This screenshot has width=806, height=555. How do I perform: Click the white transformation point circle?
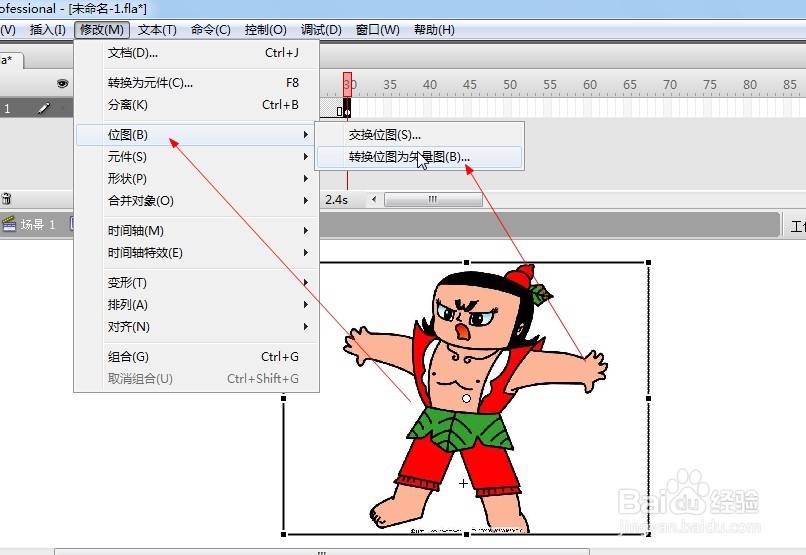466,398
